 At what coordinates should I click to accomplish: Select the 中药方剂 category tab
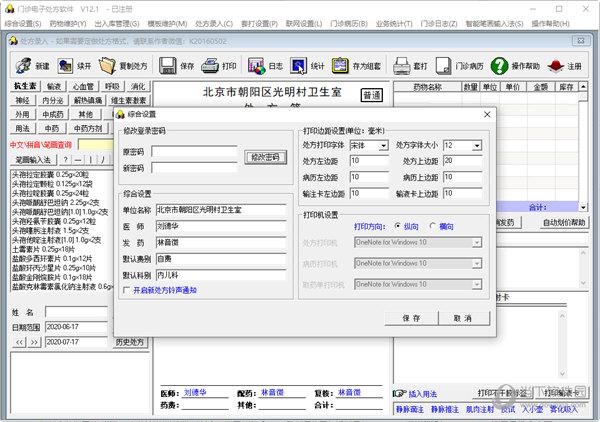point(88,129)
